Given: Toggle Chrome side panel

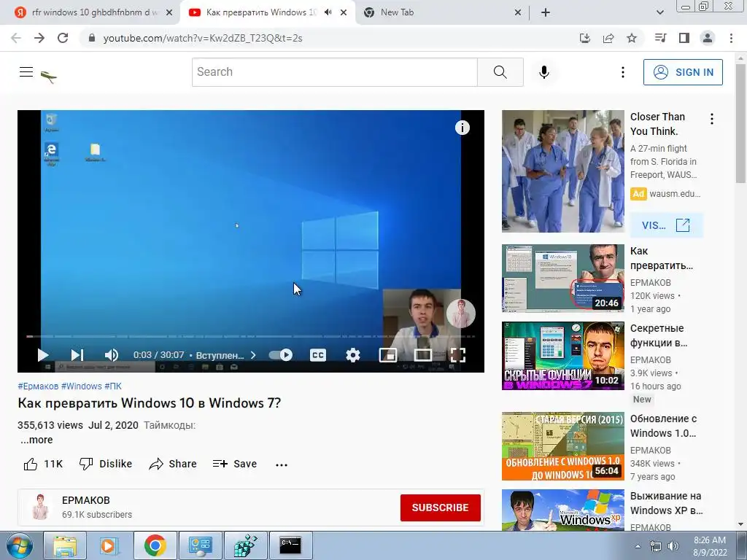Looking at the screenshot, I should tap(684, 38).
